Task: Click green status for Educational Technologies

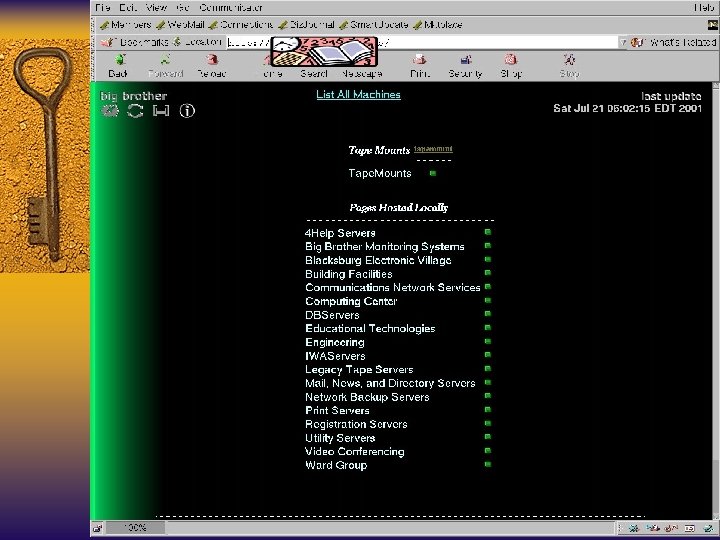Action: click(x=488, y=327)
